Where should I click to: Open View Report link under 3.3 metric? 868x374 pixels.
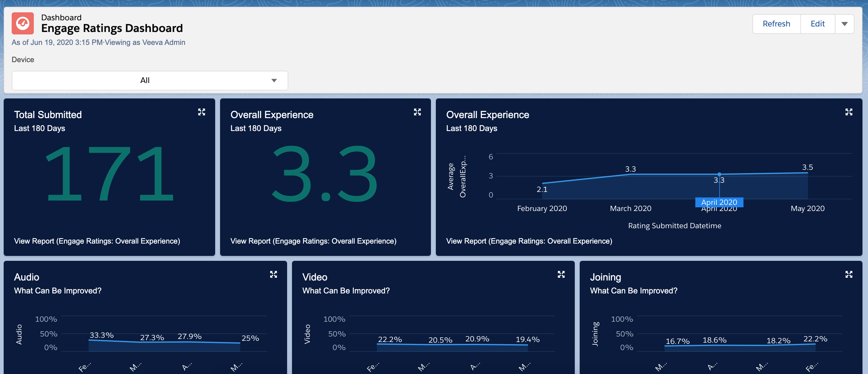[313, 241]
